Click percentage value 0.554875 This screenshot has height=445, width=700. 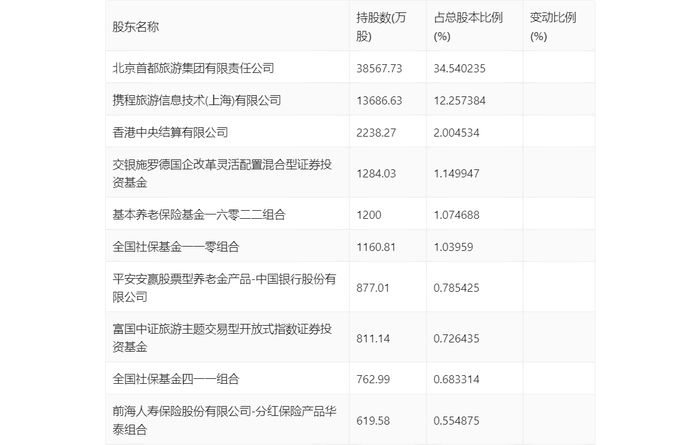(x=456, y=420)
